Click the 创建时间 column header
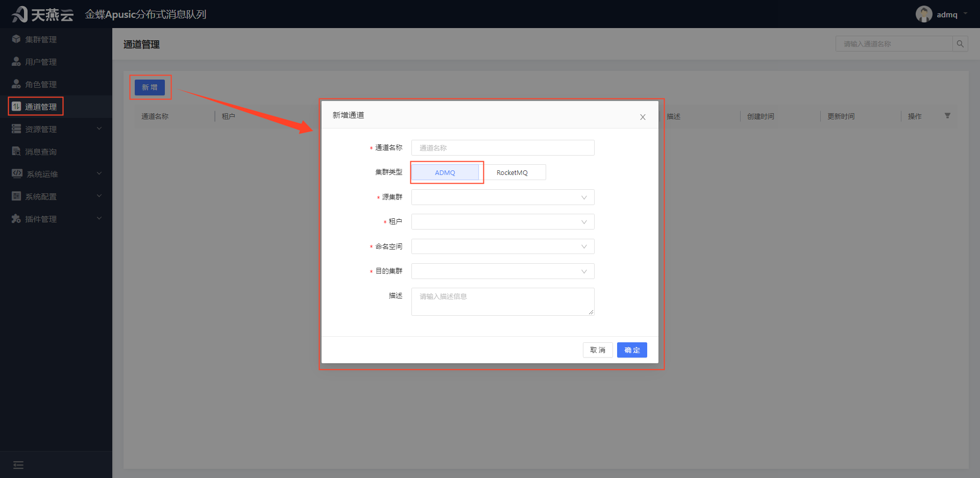Screen dimensions: 980x478 tap(761, 116)
